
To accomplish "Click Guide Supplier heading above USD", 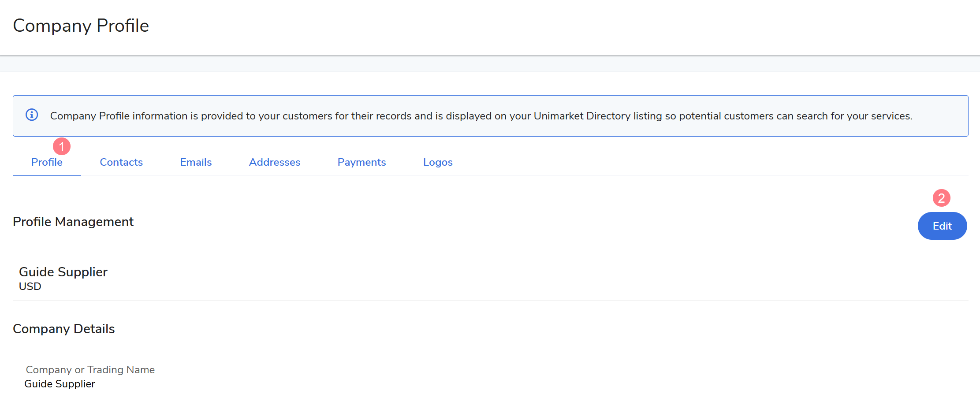I will (x=63, y=272).
